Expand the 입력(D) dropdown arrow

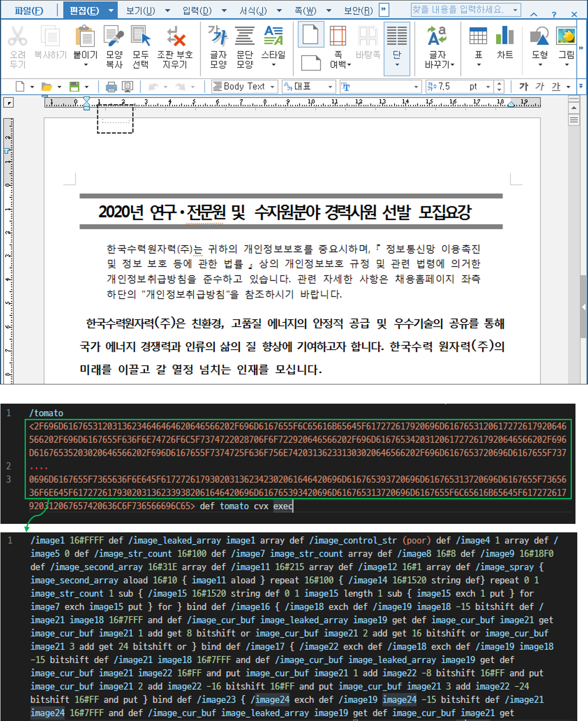(224, 10)
